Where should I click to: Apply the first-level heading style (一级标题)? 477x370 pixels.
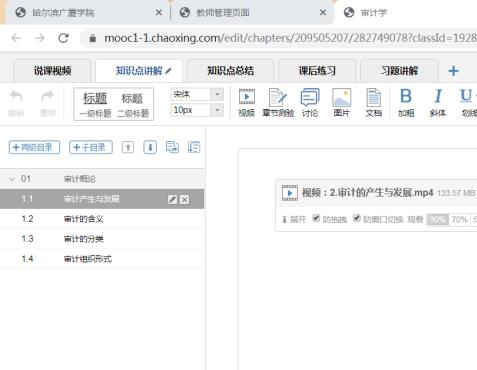(95, 104)
